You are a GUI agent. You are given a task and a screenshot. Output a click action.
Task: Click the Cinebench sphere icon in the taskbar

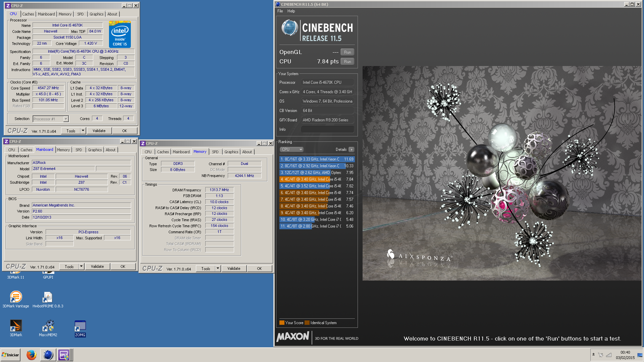click(x=48, y=355)
